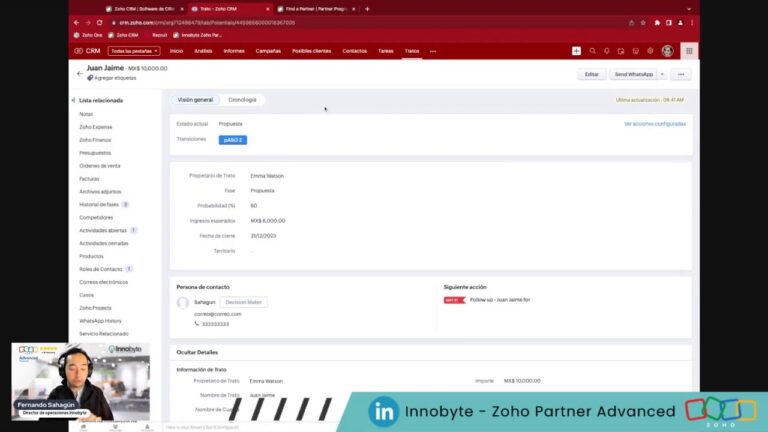Open Campañas module tab

[x=268, y=51]
